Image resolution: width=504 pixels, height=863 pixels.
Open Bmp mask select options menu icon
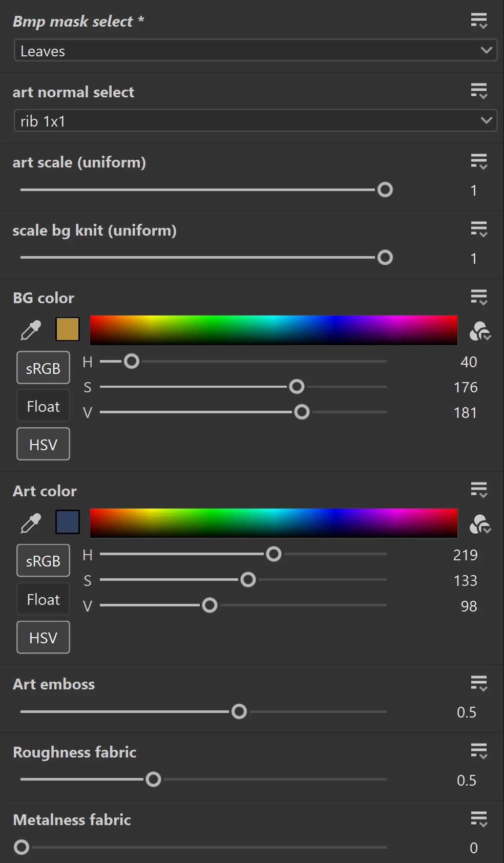(479, 21)
